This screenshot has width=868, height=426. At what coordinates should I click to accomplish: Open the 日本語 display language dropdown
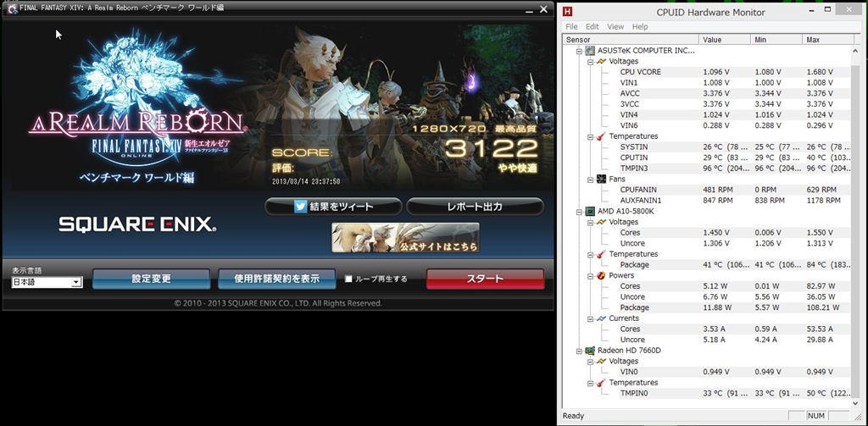coord(47,282)
